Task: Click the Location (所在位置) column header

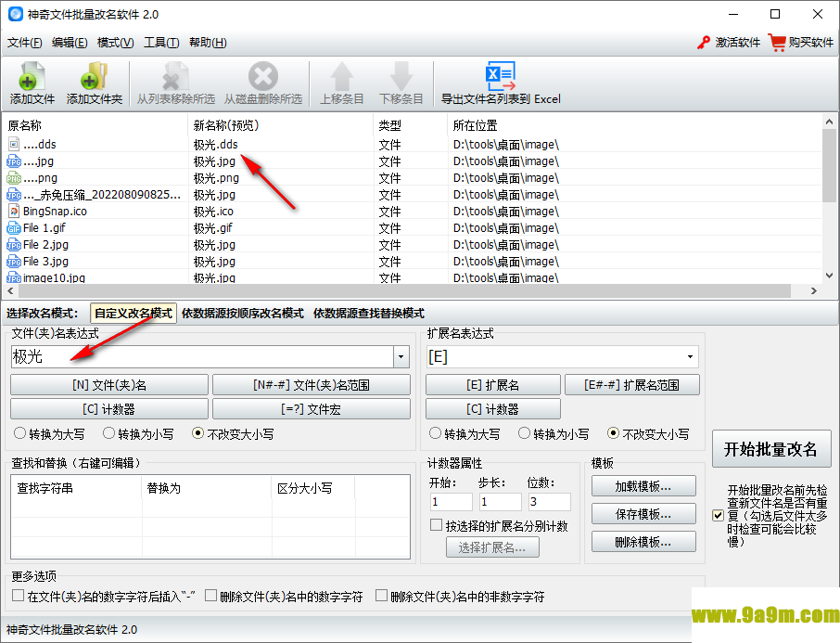Action: pyautogui.click(x=635, y=125)
